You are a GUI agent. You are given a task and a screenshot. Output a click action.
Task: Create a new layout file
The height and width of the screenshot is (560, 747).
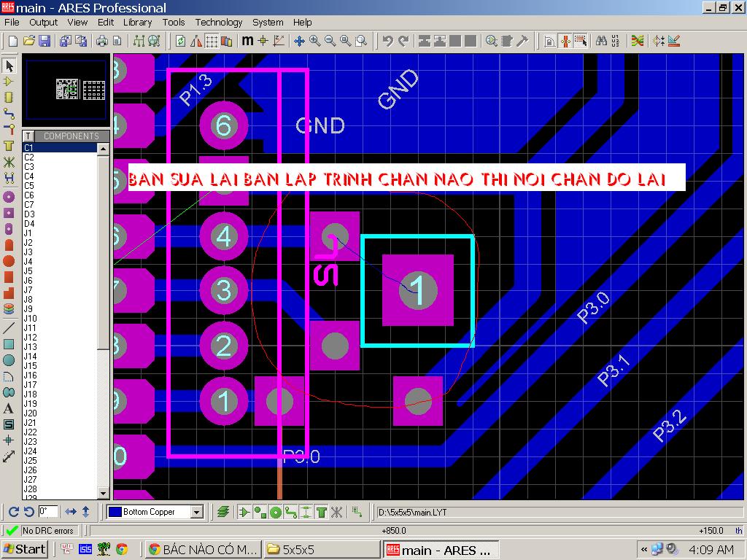[x=13, y=42]
